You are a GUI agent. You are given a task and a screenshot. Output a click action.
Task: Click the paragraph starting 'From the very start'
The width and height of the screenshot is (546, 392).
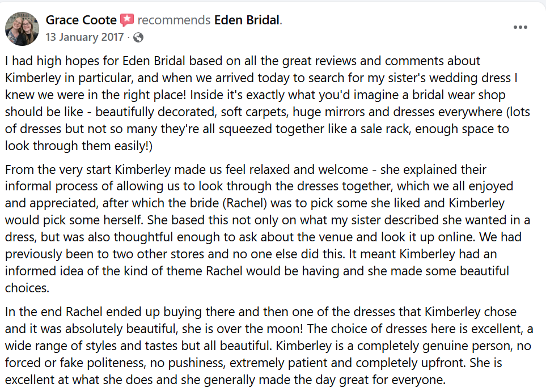coord(268,228)
